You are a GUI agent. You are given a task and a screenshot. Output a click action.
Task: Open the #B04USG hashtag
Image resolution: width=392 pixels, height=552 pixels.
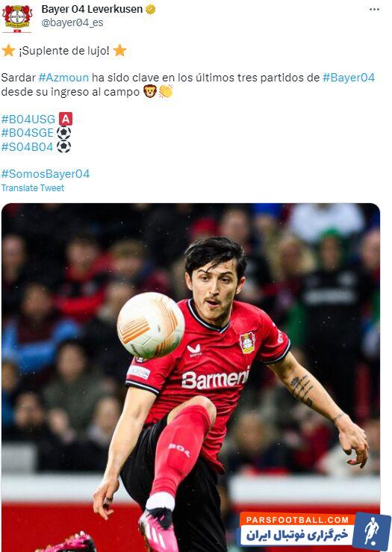tap(28, 120)
